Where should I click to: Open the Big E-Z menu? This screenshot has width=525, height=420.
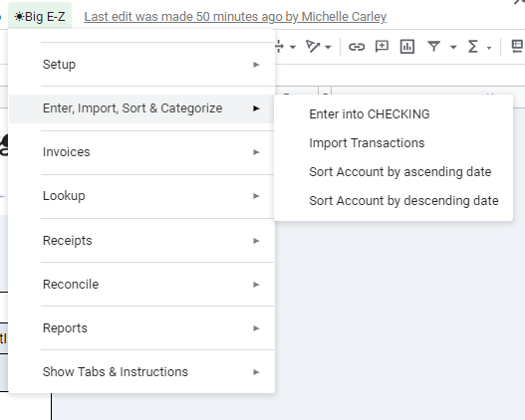click(x=40, y=16)
